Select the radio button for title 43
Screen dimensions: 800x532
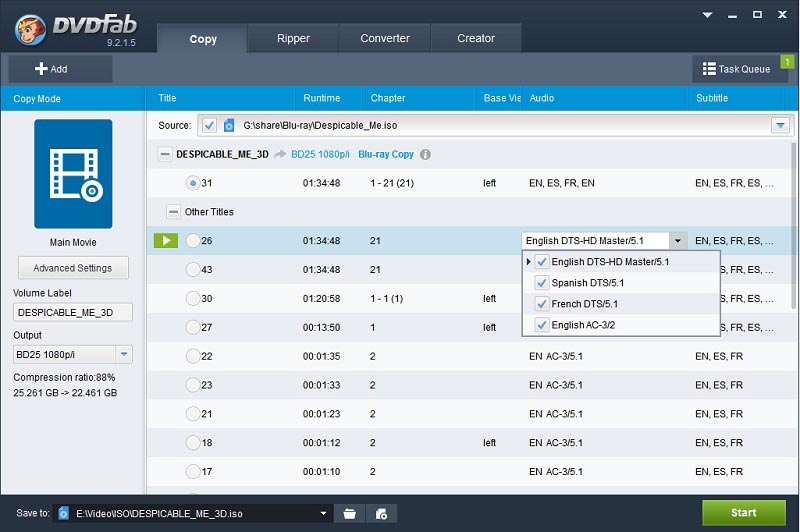pyautogui.click(x=193, y=270)
